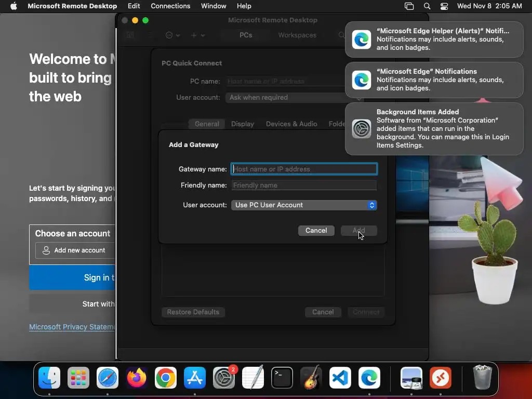
Task: Click Restore Defaults button
Action: [x=193, y=312]
